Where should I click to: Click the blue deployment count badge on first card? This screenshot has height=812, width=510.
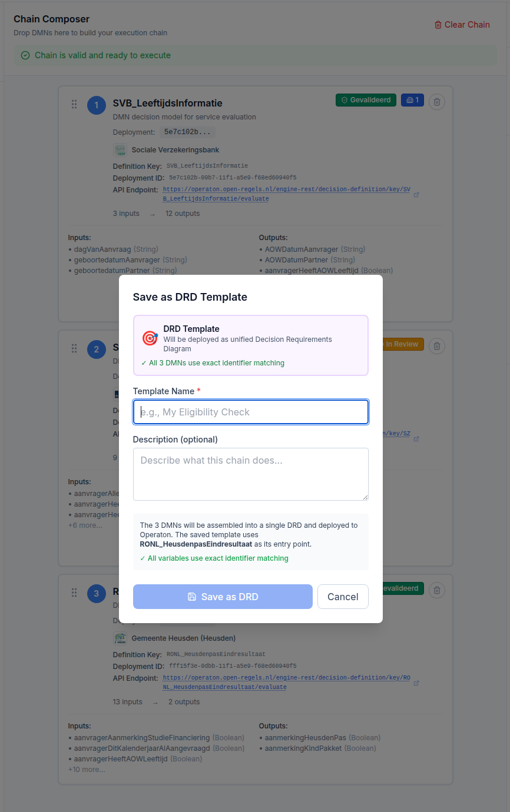tap(412, 100)
